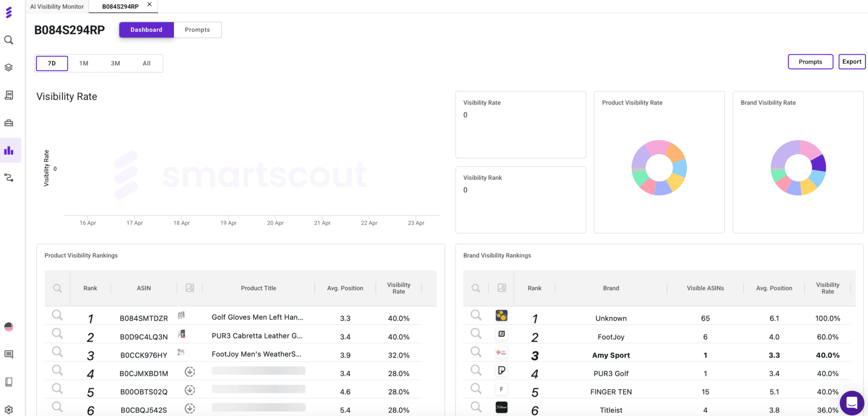Open the settings gear in sidebar
This screenshot has height=416, width=868.
pyautogui.click(x=9, y=410)
